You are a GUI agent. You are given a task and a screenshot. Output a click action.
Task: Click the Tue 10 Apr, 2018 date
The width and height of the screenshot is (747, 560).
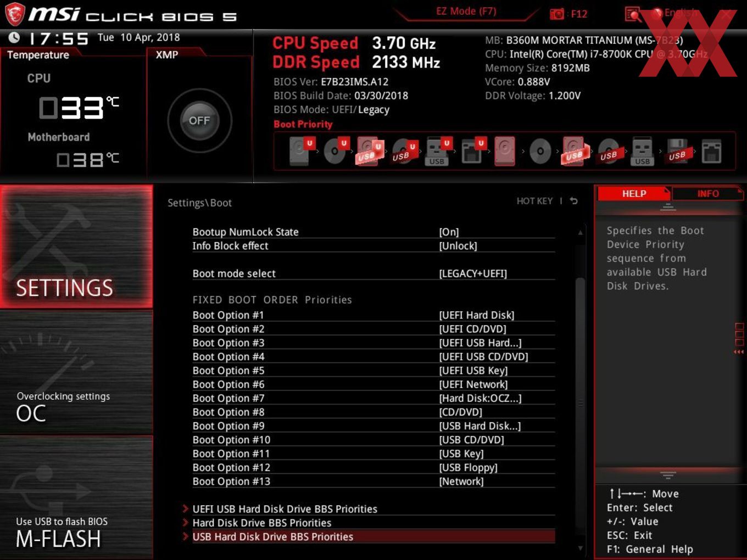click(x=138, y=37)
